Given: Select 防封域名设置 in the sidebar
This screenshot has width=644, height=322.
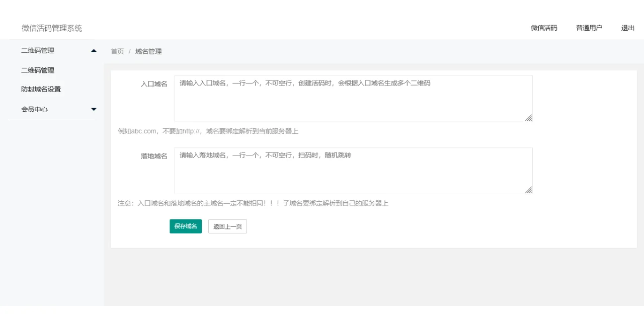Looking at the screenshot, I should click(x=41, y=89).
